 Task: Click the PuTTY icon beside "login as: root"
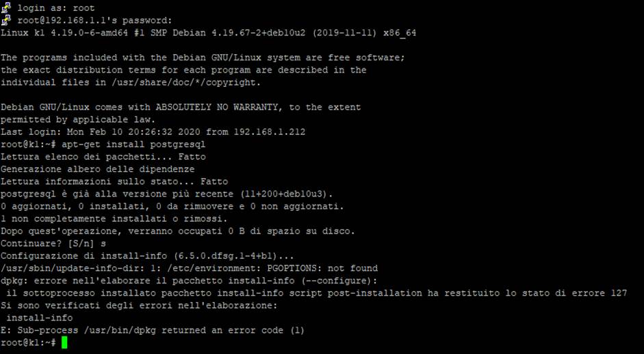(6, 8)
